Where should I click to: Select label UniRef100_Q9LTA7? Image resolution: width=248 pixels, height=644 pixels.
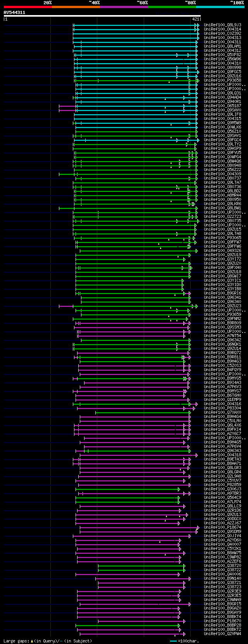pyautogui.click(x=222, y=182)
